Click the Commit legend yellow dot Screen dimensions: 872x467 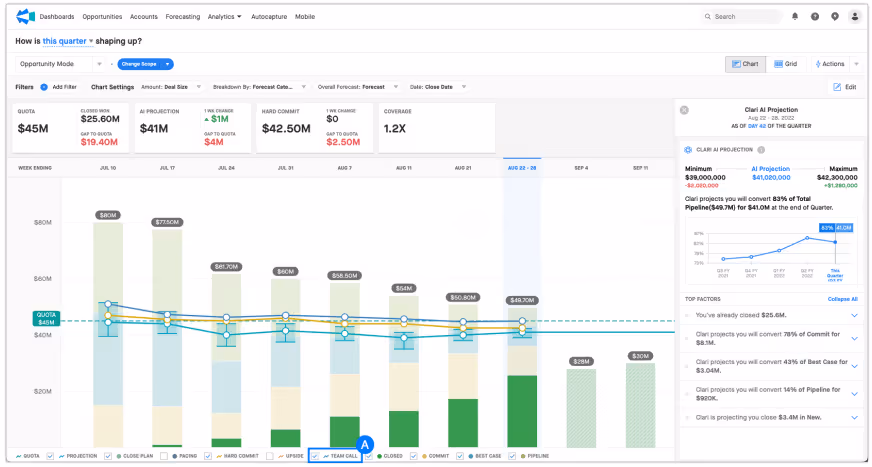(x=425, y=456)
